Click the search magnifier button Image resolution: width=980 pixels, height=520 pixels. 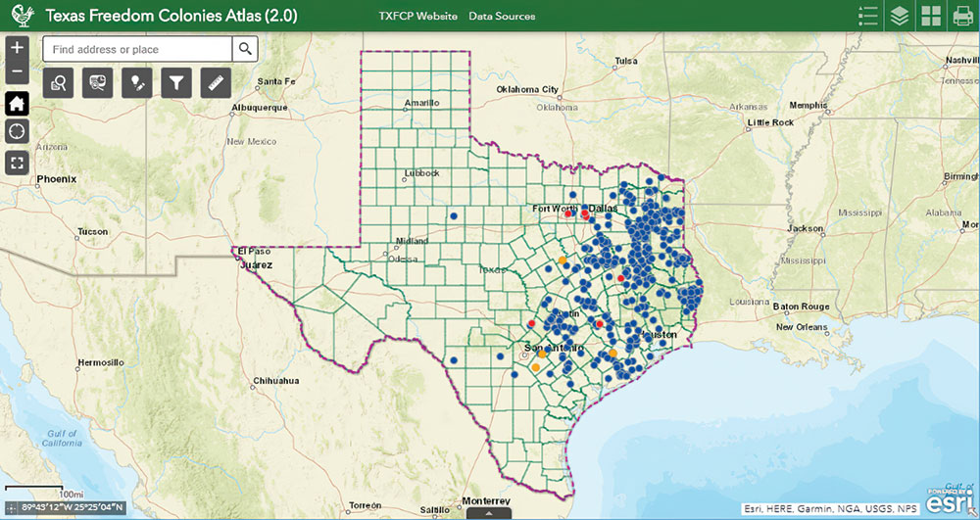click(245, 49)
